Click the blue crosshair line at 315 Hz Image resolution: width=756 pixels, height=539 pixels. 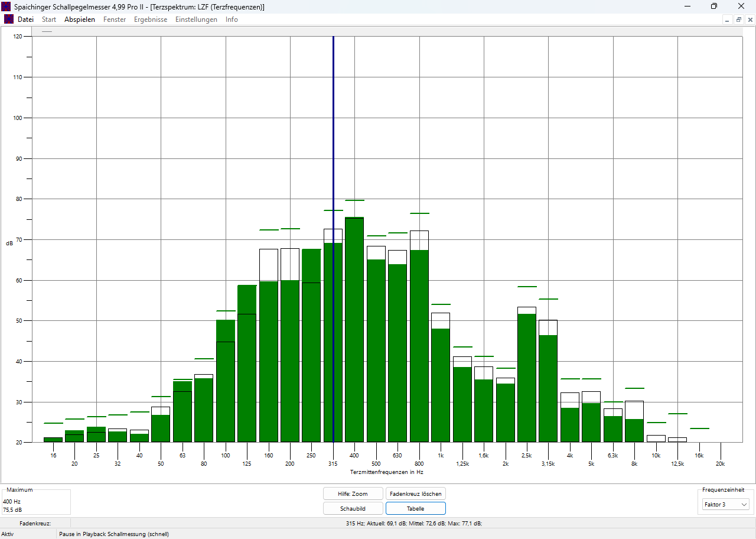[333, 148]
